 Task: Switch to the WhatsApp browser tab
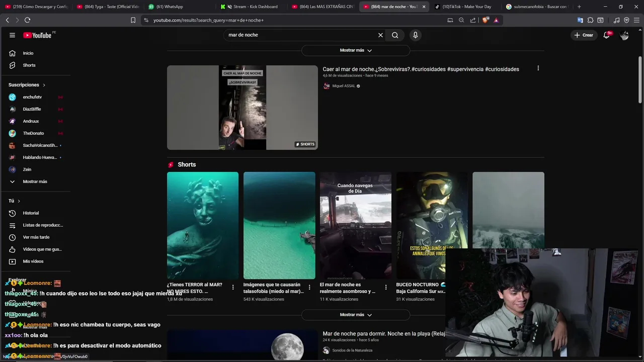(170, 7)
